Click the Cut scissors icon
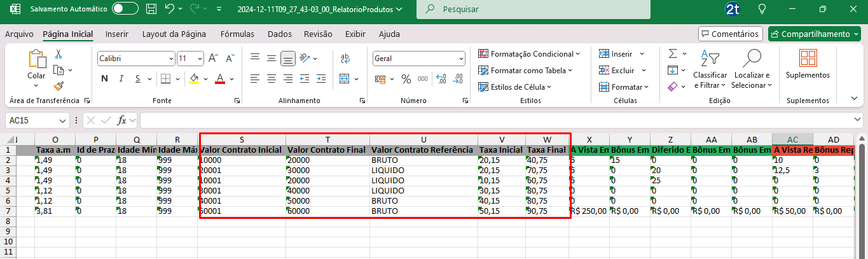The image size is (868, 259). click(x=59, y=54)
